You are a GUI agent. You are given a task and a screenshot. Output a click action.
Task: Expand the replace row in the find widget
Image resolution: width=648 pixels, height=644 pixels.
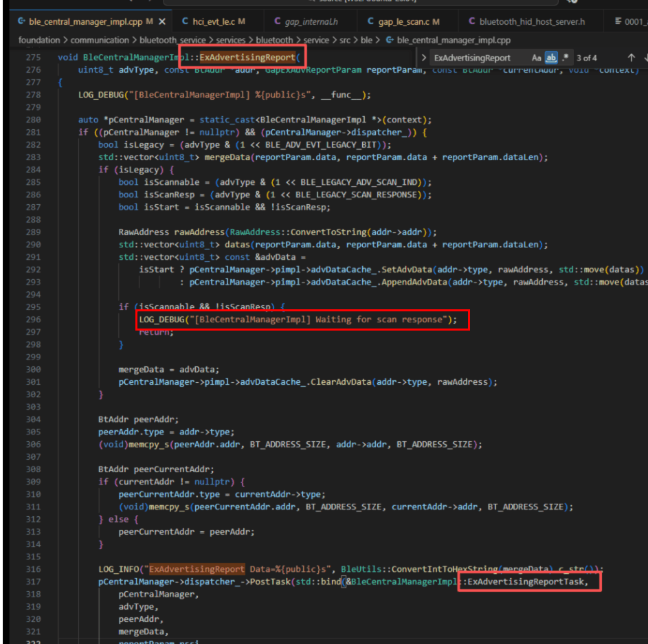(423, 58)
